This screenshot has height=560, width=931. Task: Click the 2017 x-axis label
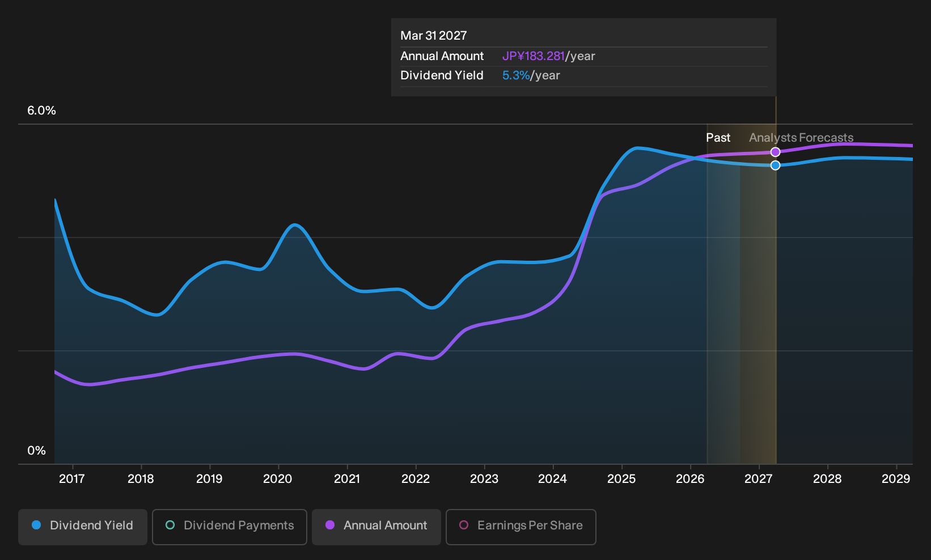[x=72, y=479]
